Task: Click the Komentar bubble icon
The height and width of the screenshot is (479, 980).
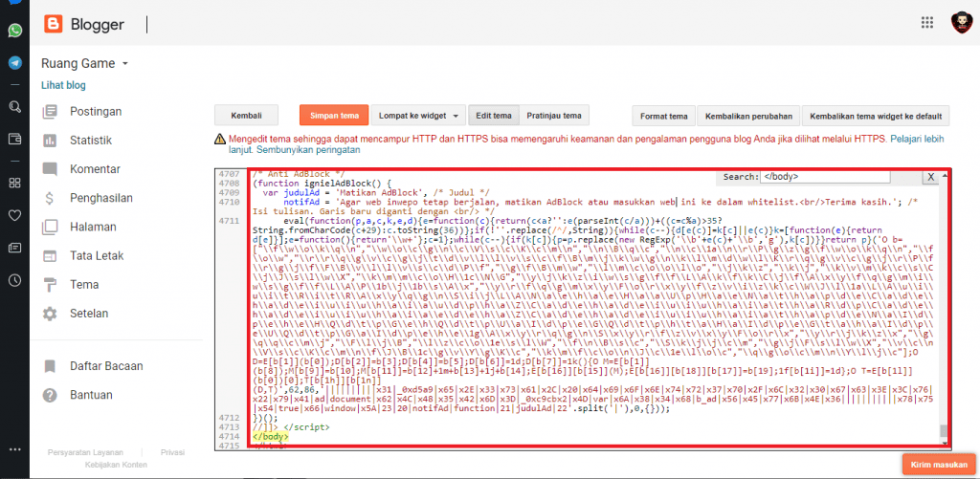Action: (x=50, y=169)
